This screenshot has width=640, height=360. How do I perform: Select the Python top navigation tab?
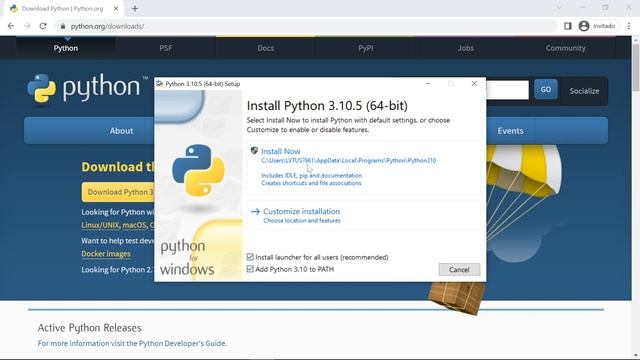[65, 48]
